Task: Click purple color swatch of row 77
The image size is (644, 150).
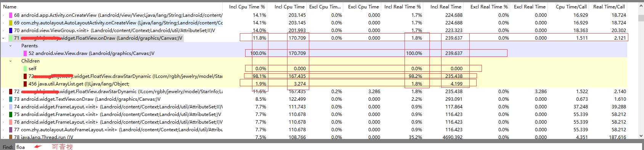Action: pyautogui.click(x=10, y=130)
